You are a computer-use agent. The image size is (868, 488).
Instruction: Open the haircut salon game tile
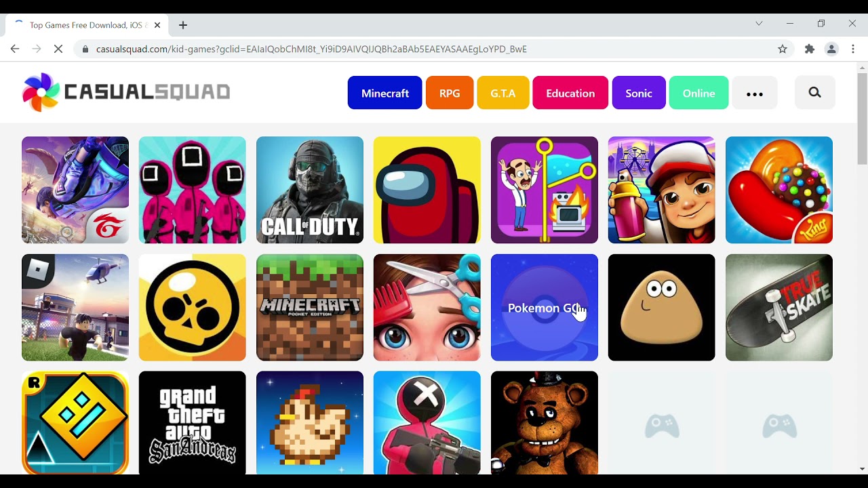coord(427,307)
